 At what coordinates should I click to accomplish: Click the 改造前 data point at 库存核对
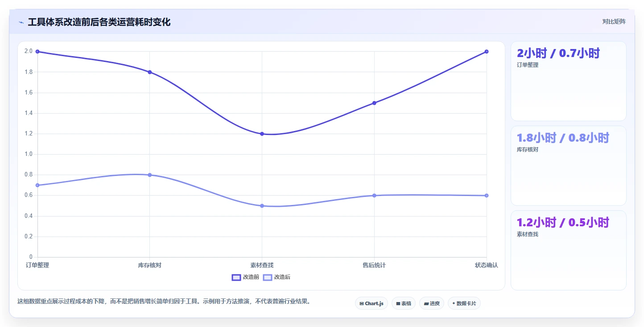point(150,72)
